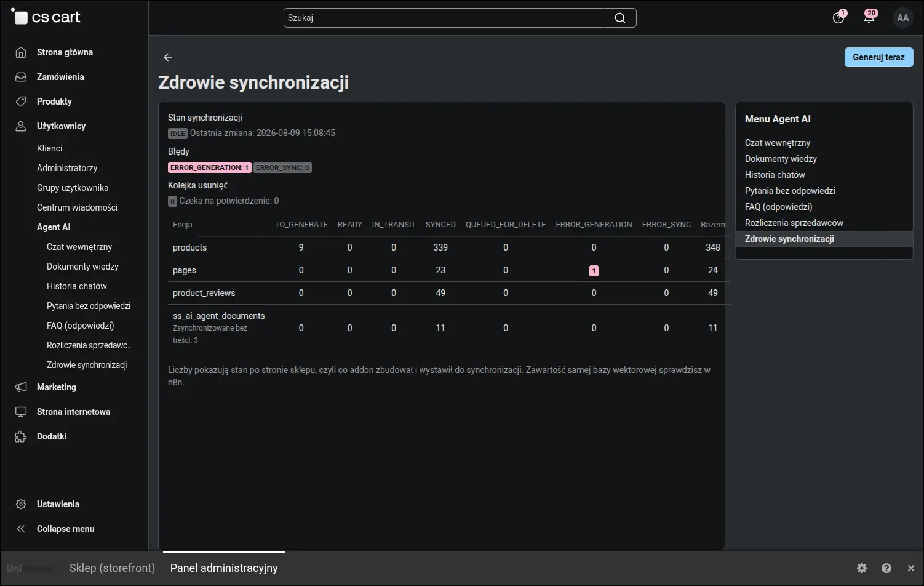The image size is (924, 586).
Task: Click the ss_ai_agent_documents row name
Action: click(x=219, y=316)
